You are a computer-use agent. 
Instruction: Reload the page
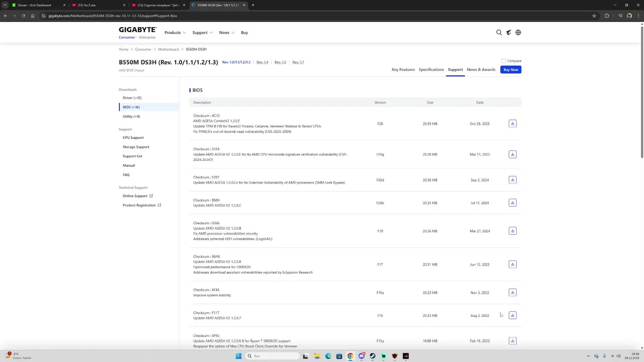(23, 16)
